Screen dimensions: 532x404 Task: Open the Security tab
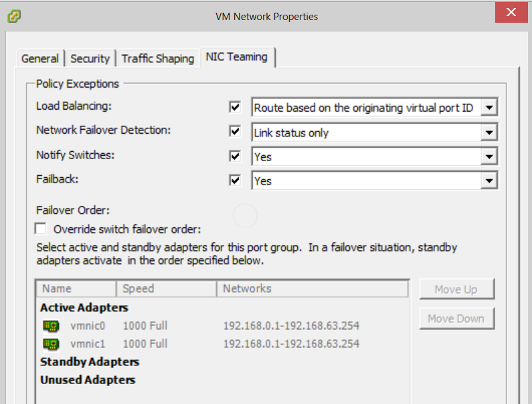(90, 59)
